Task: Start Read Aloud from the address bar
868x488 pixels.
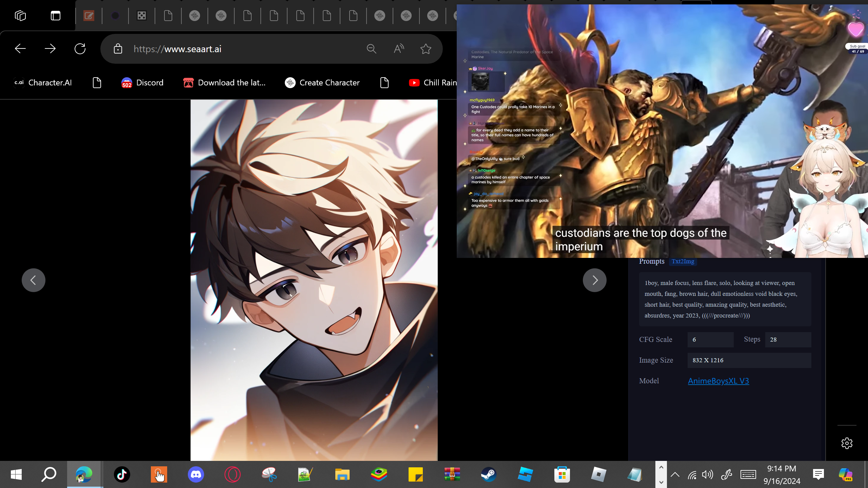Action: 399,49
